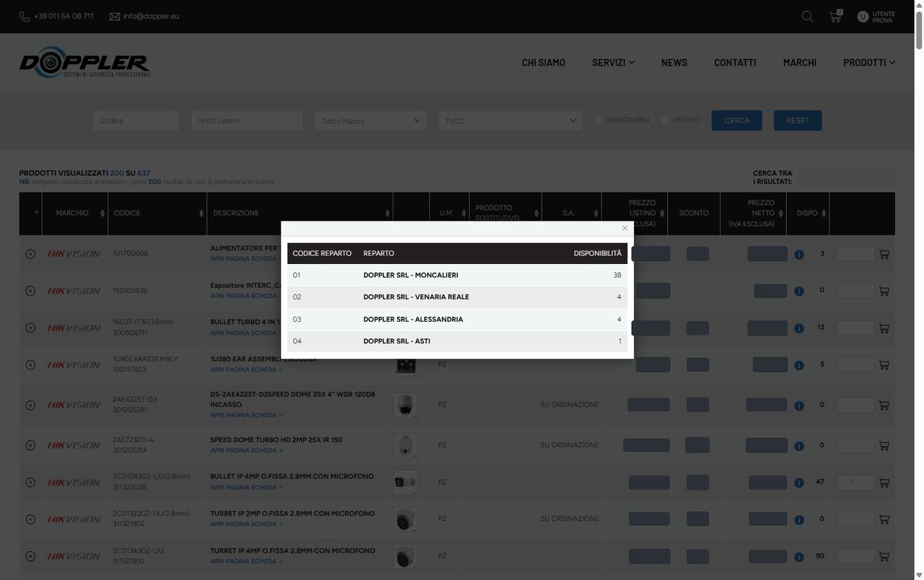Sort table by MARCHIO column
The height and width of the screenshot is (580, 924).
[75, 214]
